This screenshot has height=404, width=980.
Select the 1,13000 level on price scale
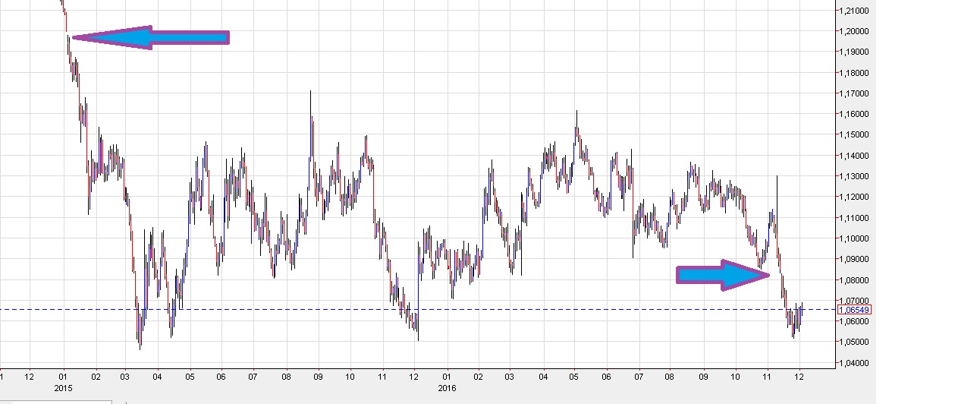pyautogui.click(x=853, y=176)
